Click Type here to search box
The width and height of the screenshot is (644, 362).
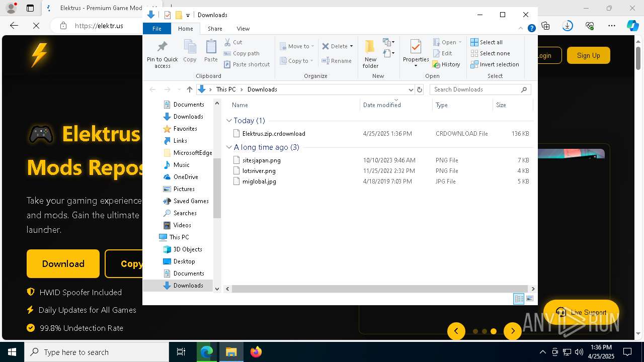97,352
